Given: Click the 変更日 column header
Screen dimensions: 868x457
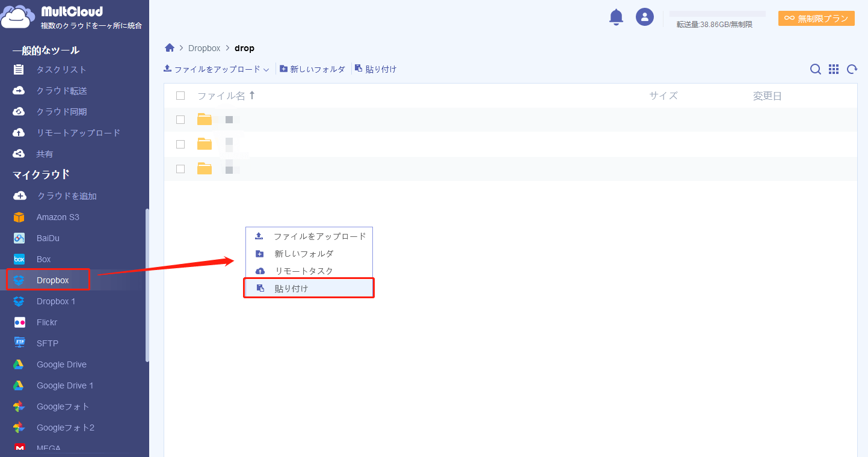Looking at the screenshot, I should pyautogui.click(x=768, y=96).
